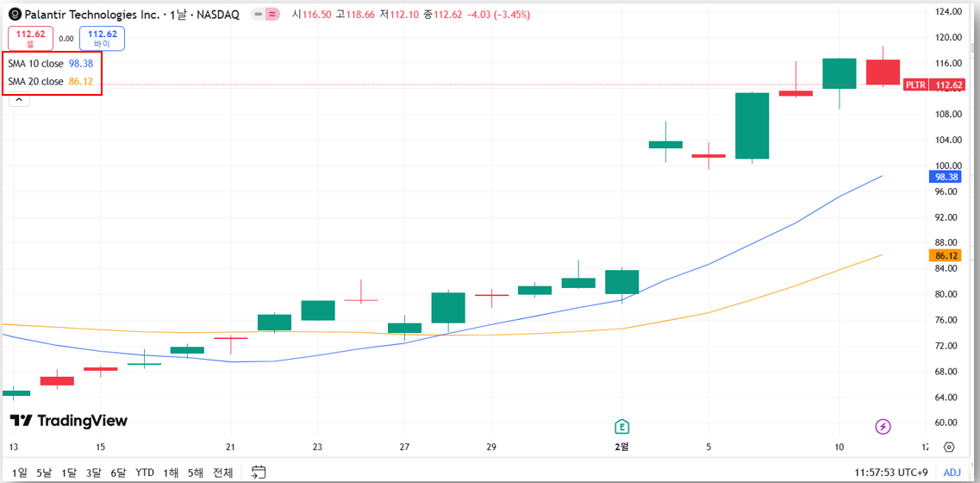Screen dimensions: 980x483
Task: Click the 2월 date axis label
Action: 622,447
